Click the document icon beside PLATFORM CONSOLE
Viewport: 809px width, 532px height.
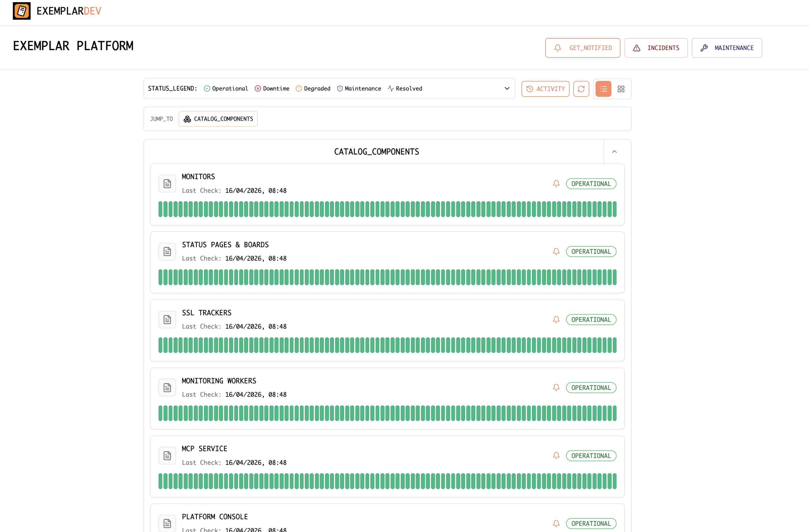(x=167, y=523)
